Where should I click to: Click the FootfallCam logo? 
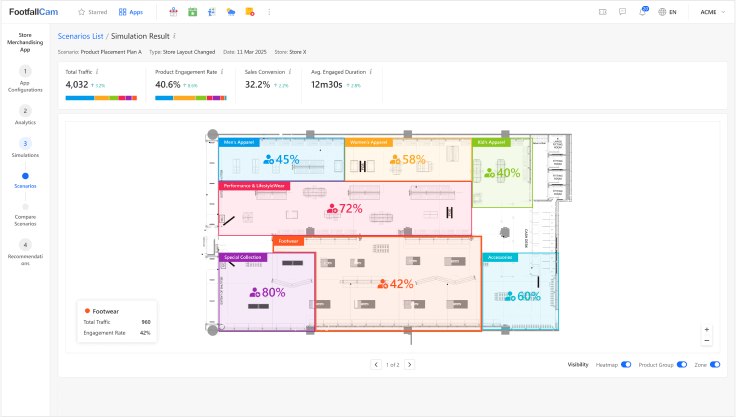tap(33, 12)
